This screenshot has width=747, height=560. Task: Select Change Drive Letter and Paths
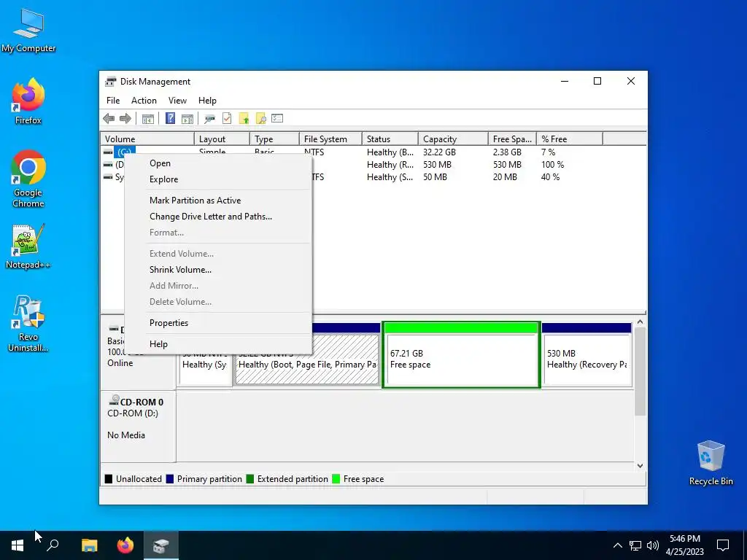click(218, 217)
